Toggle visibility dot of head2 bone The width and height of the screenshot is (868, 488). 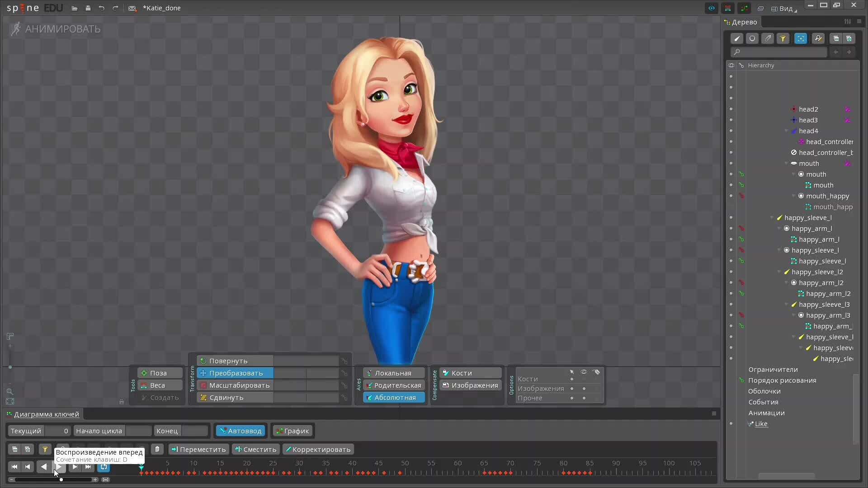point(731,109)
